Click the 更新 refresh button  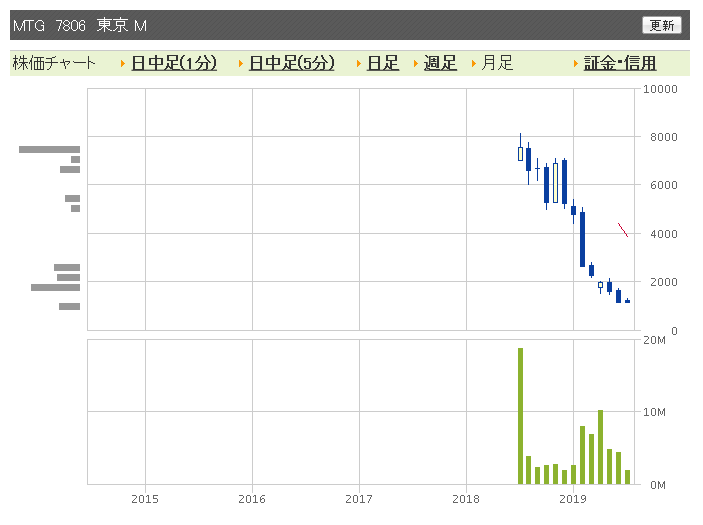click(x=662, y=25)
